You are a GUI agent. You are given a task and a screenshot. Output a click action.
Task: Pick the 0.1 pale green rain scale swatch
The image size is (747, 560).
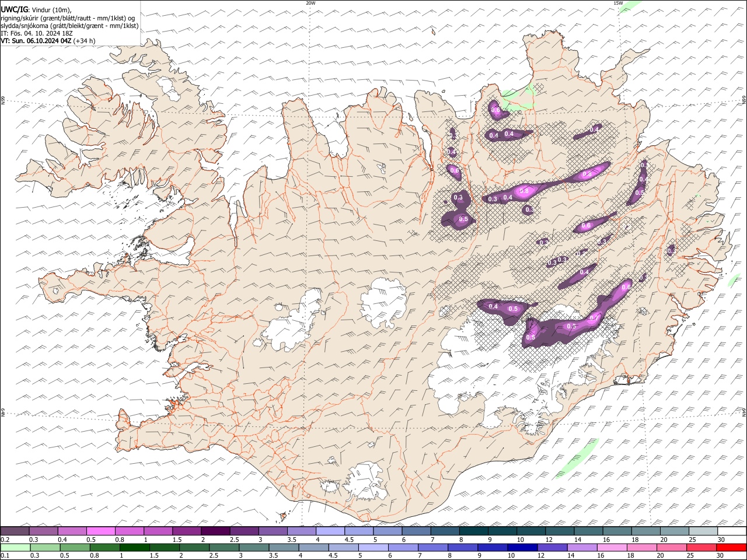coord(15,548)
